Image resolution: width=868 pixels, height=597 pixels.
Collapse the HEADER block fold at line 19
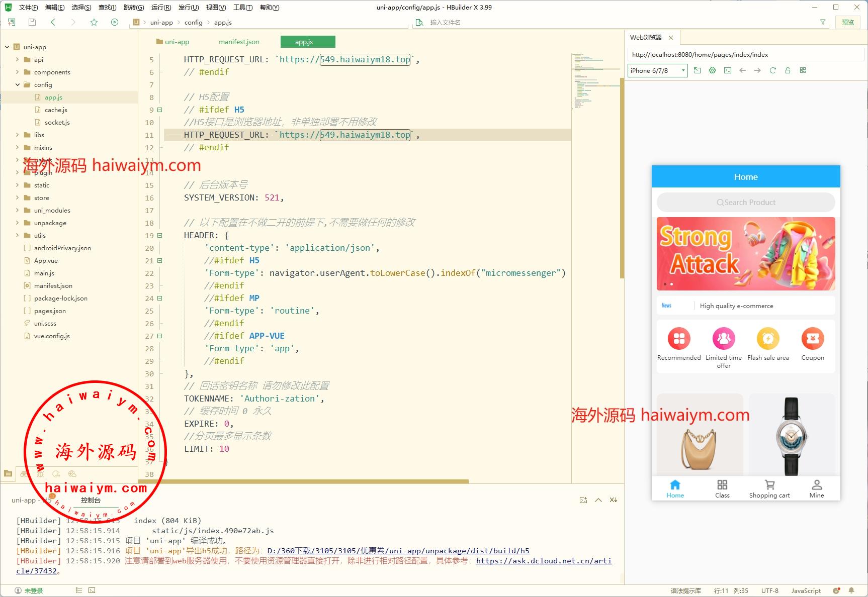pyautogui.click(x=160, y=235)
